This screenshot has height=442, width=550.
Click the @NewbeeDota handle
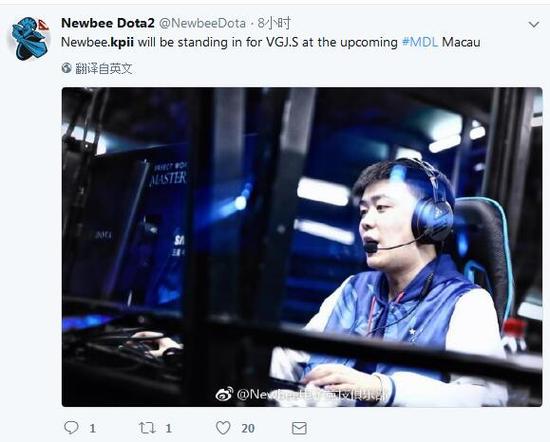coord(202,23)
